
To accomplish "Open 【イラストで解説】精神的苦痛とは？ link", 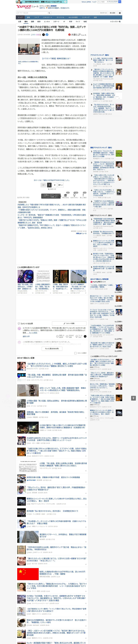I will [x=56, y=59].
